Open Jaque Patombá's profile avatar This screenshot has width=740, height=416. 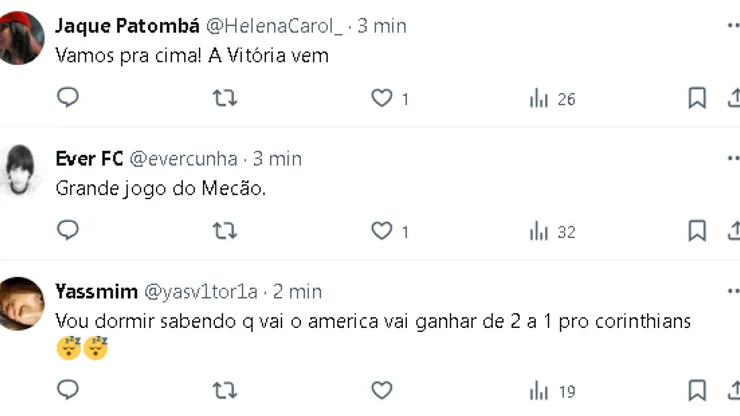20,38
